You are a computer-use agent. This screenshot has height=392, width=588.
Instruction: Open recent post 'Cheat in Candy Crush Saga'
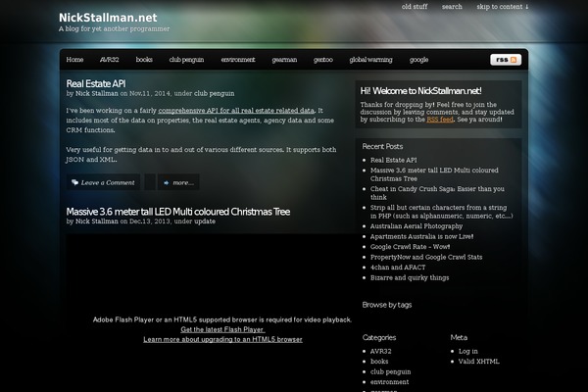437,193
